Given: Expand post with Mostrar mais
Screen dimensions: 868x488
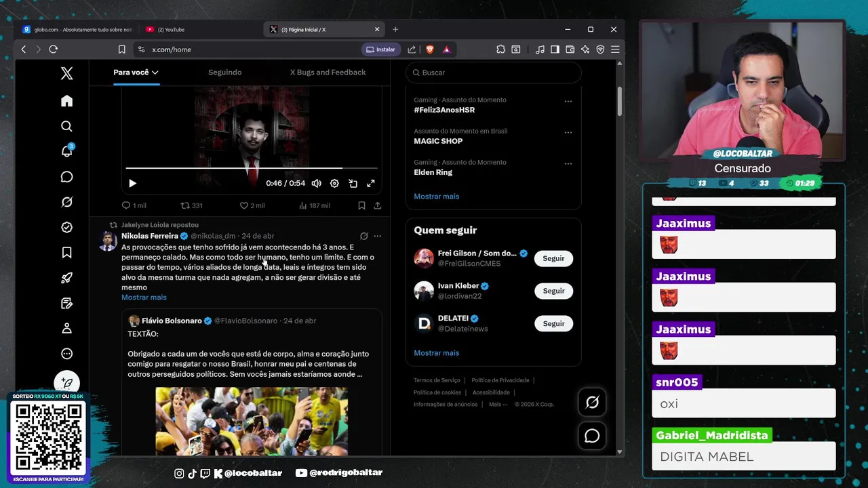Looking at the screenshot, I should (x=144, y=298).
